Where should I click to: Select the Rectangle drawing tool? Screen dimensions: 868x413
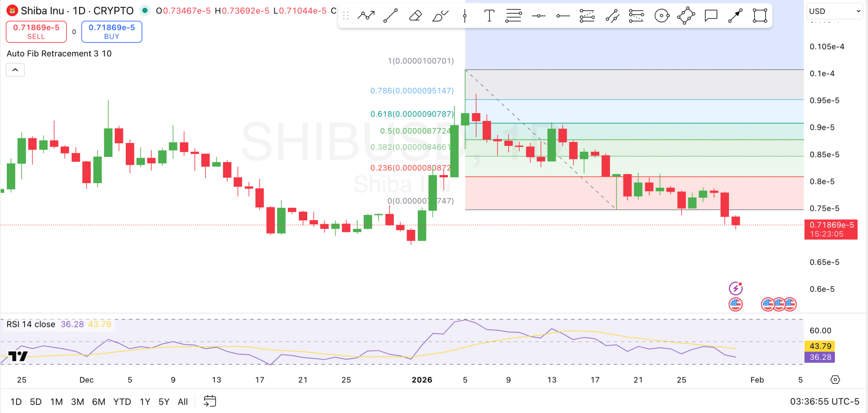pyautogui.click(x=759, y=15)
